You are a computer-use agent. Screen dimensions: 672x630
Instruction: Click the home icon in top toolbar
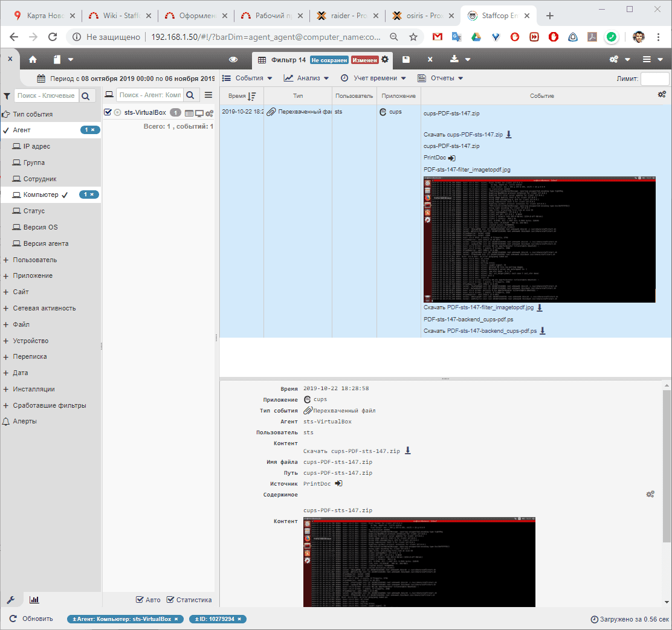point(33,59)
